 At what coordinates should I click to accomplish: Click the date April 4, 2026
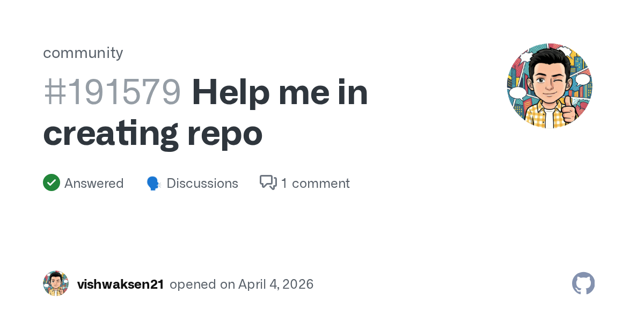276,284
